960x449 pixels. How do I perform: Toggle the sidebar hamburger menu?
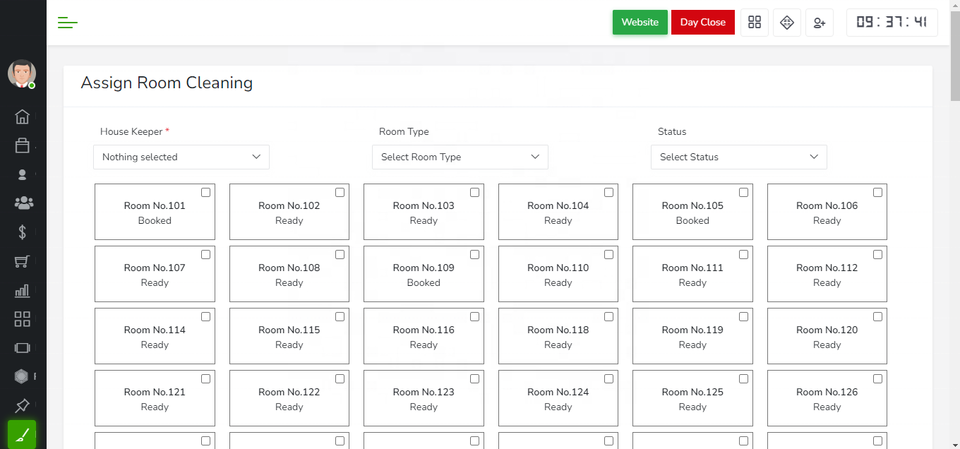pyautogui.click(x=68, y=23)
